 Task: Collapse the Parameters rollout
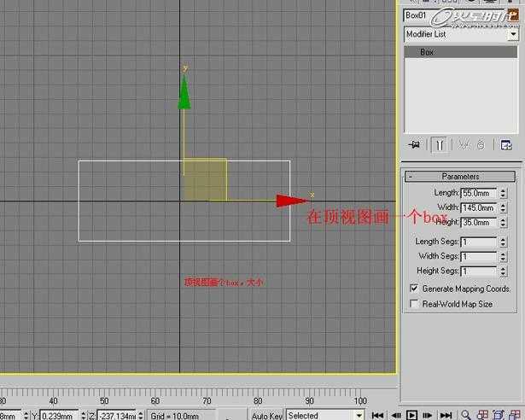460,177
